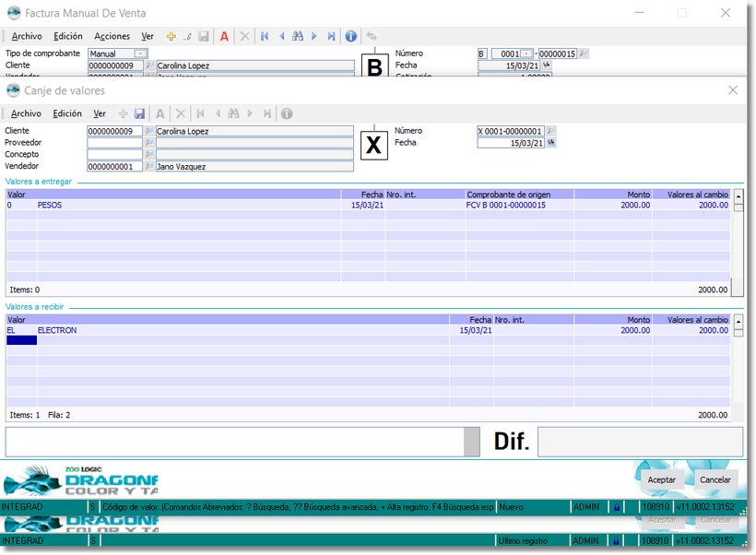Open the Acciones menu in Factura window
This screenshot has height=555, width=756.
pyautogui.click(x=112, y=36)
